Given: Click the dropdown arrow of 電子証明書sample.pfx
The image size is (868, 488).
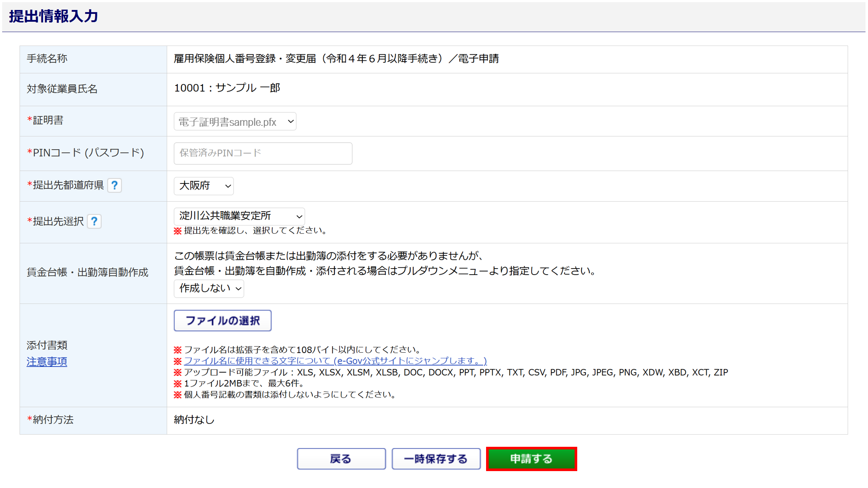Looking at the screenshot, I should tap(291, 122).
